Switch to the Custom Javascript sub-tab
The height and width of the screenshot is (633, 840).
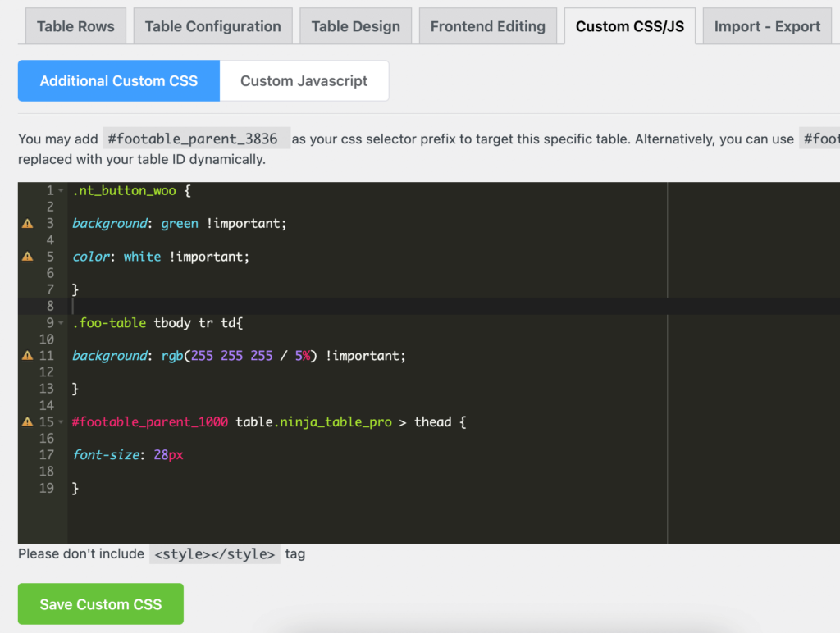click(x=304, y=81)
